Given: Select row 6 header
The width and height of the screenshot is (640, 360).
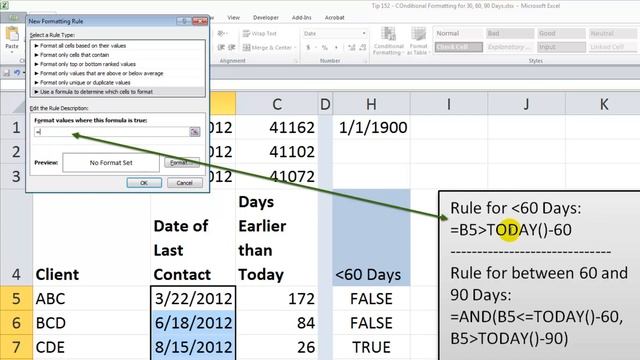Looking at the screenshot, I should [x=16, y=323].
